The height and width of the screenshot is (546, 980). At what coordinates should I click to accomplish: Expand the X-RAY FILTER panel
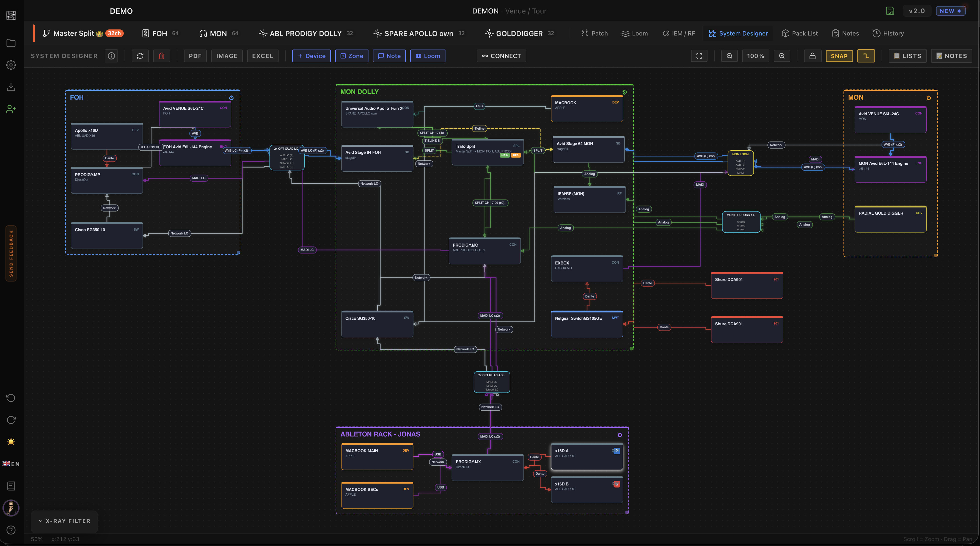tap(64, 521)
